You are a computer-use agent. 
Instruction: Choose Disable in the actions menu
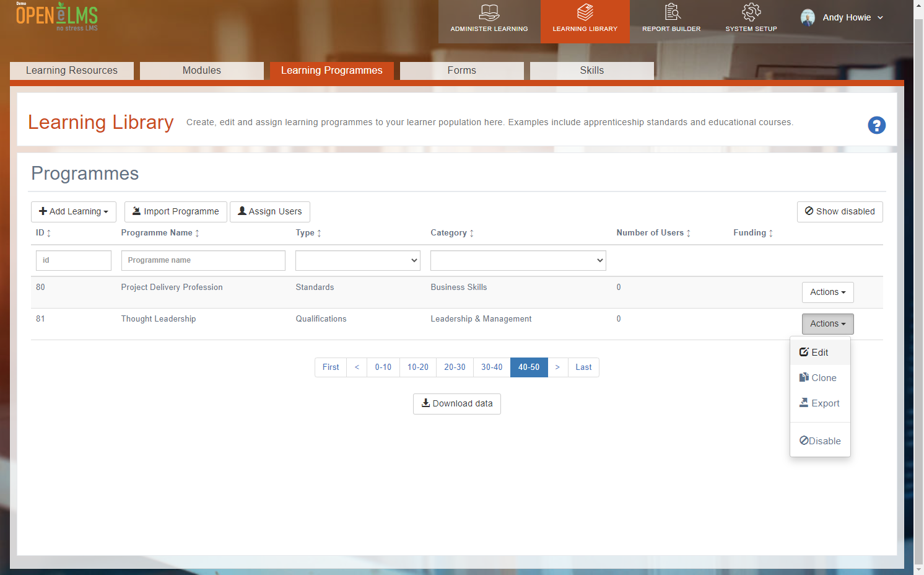(x=820, y=441)
